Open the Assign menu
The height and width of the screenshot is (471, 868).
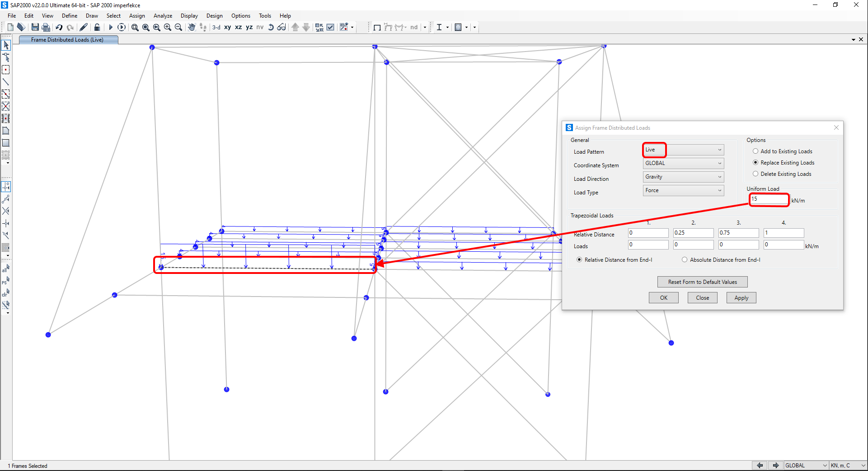pos(137,16)
